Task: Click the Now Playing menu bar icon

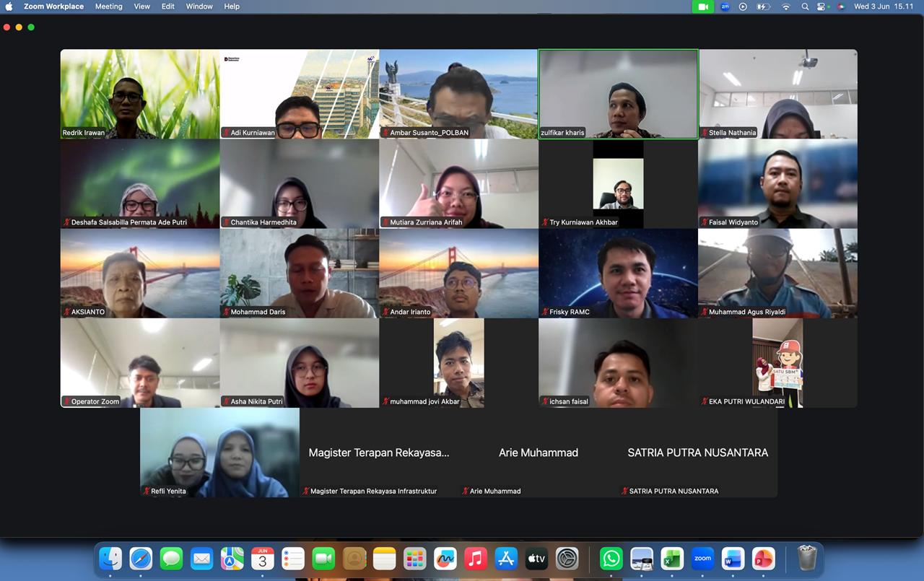Action: click(x=743, y=6)
